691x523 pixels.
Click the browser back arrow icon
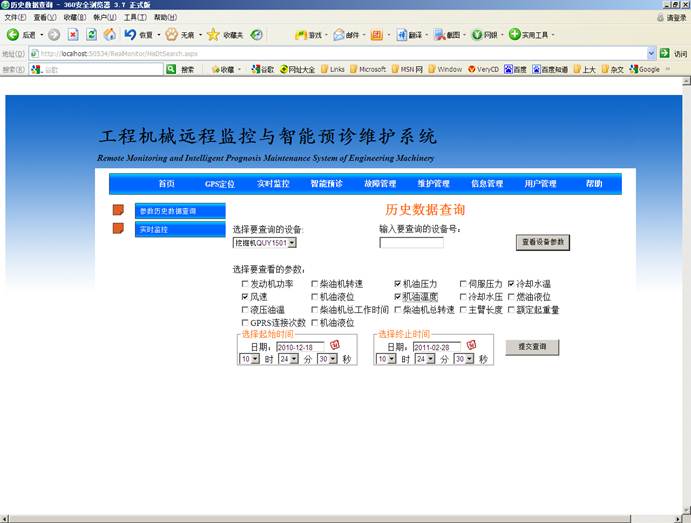pyautogui.click(x=13, y=34)
